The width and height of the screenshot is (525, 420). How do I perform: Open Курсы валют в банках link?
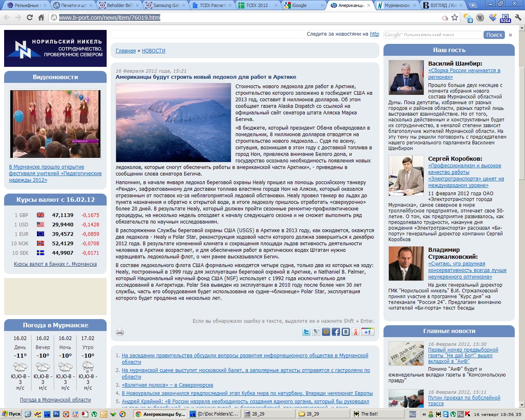point(55,264)
